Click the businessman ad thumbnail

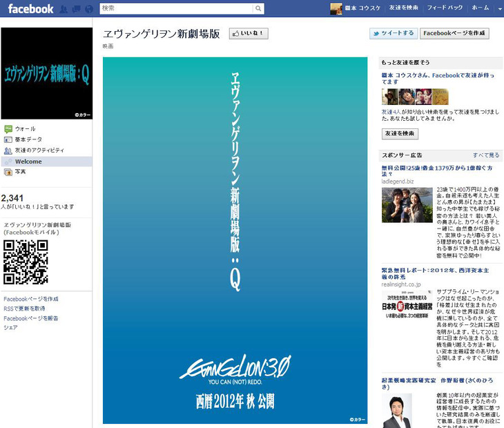tap(397, 411)
